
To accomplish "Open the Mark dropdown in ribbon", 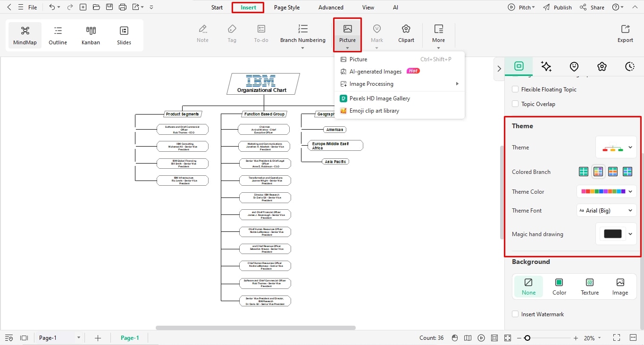I will pyautogui.click(x=377, y=36).
